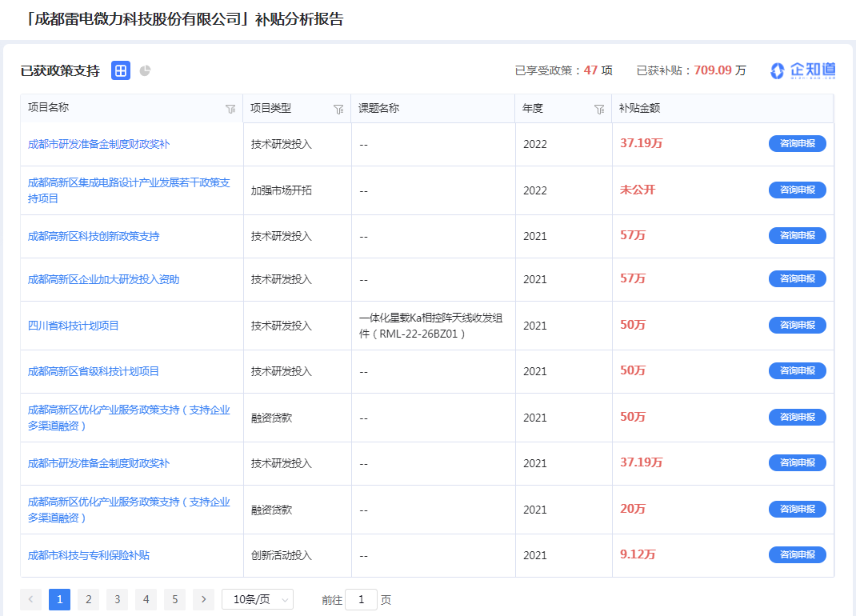Open the 四川省科技计划项目 link

click(73, 326)
